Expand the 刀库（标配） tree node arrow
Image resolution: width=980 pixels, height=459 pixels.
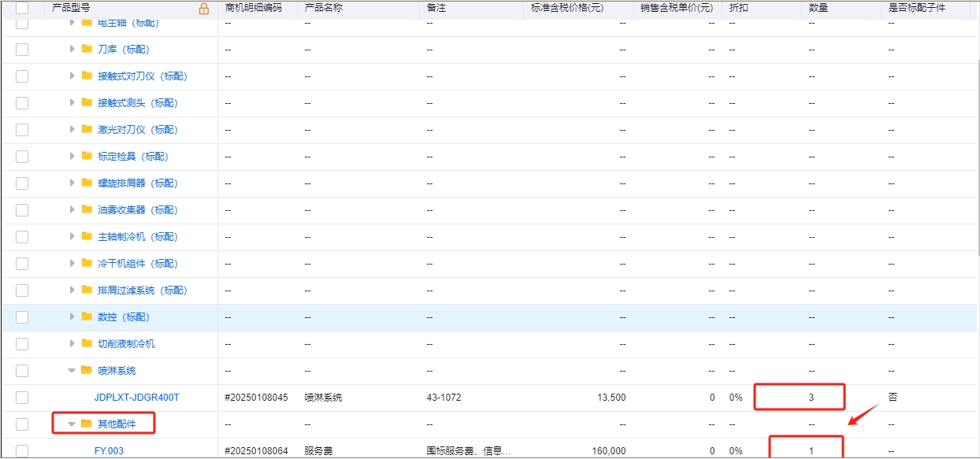(x=72, y=49)
